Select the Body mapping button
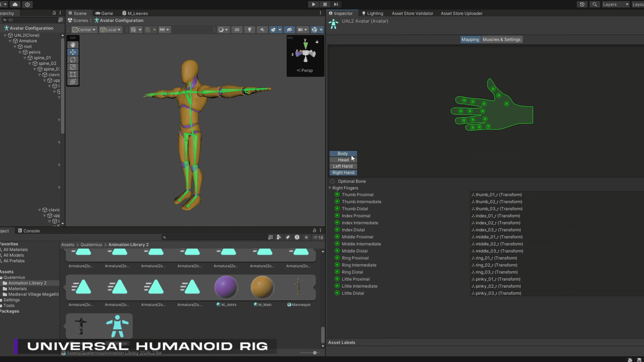The width and height of the screenshot is (644, 362). [343, 153]
